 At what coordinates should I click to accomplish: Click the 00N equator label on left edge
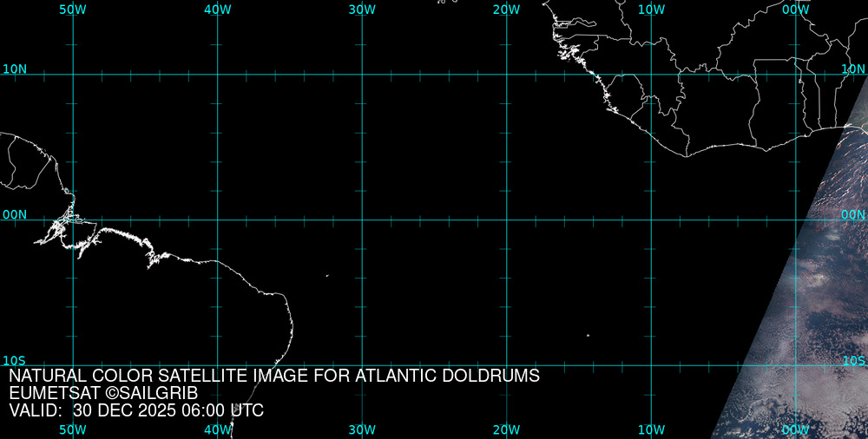point(14,214)
